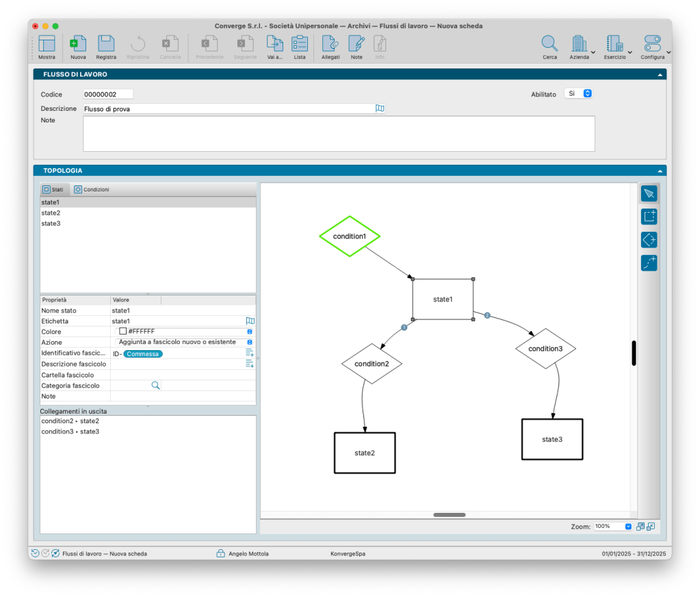Activate the add connection line tool
The height and width of the screenshot is (597, 700).
(649, 263)
